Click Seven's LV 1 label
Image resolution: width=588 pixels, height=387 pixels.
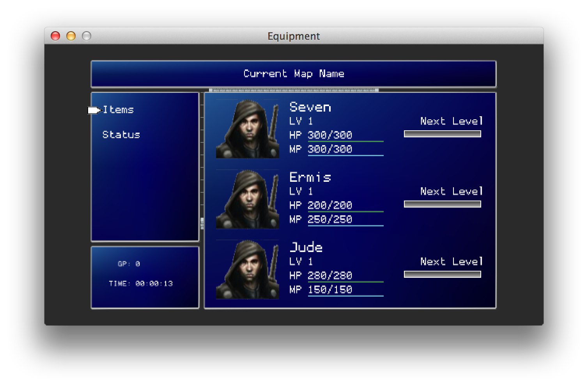click(x=301, y=121)
